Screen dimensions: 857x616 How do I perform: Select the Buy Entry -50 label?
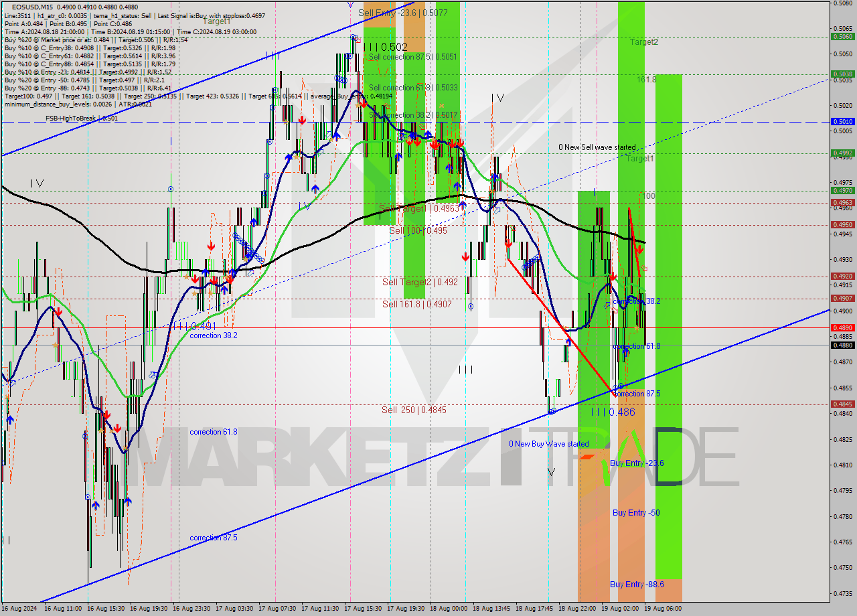click(636, 513)
